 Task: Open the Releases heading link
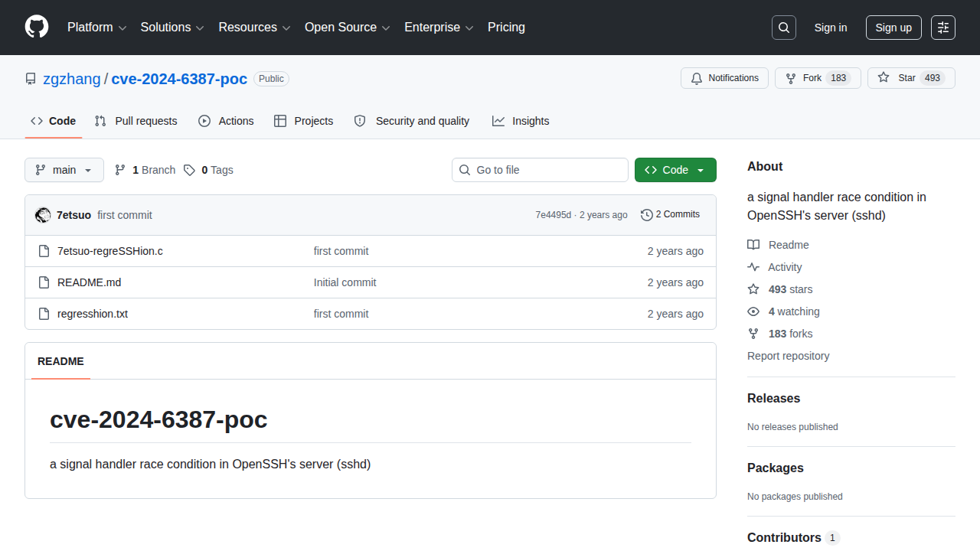click(773, 399)
